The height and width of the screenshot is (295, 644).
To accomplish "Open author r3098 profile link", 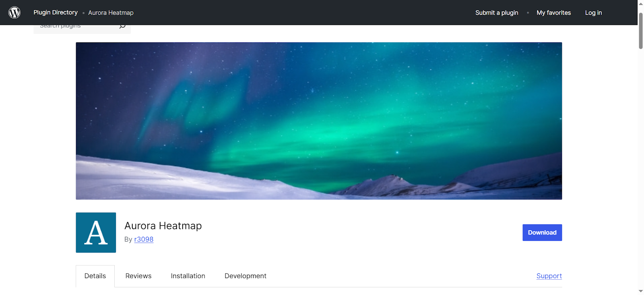I will pos(144,239).
